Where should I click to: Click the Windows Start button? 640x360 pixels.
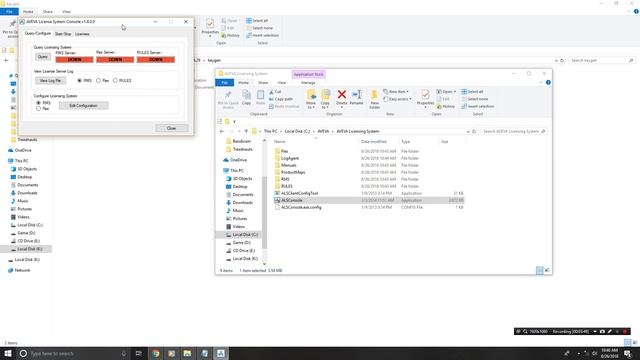tap(8, 353)
